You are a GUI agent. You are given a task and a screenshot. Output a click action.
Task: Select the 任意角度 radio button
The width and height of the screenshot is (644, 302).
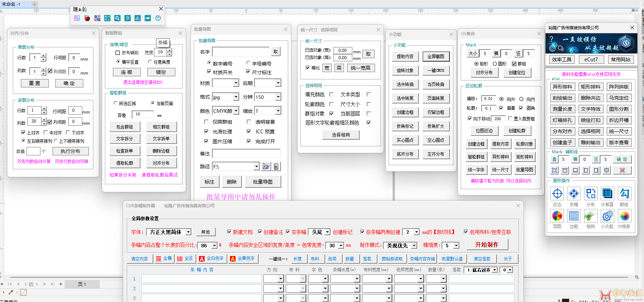(x=150, y=62)
